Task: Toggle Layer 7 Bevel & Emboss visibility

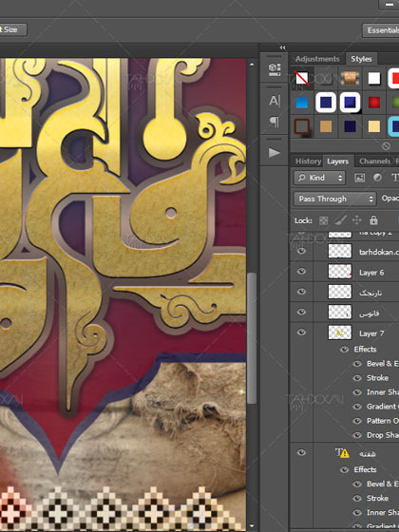Action: tap(357, 364)
